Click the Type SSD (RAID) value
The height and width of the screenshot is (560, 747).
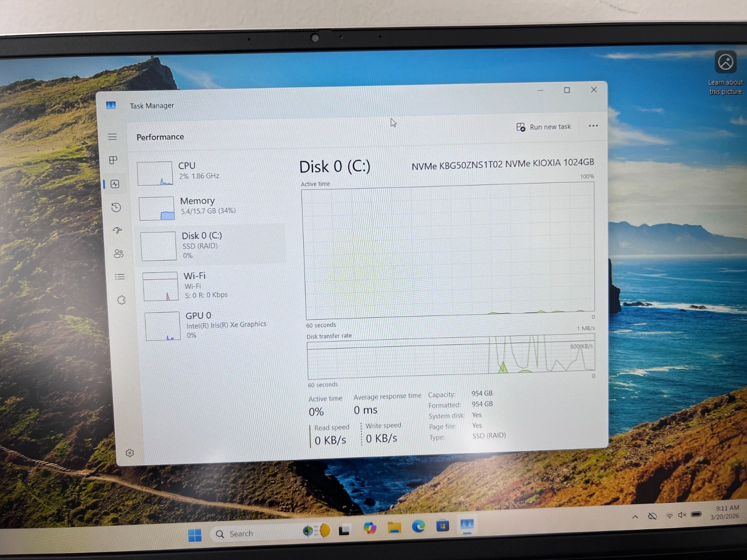(489, 435)
